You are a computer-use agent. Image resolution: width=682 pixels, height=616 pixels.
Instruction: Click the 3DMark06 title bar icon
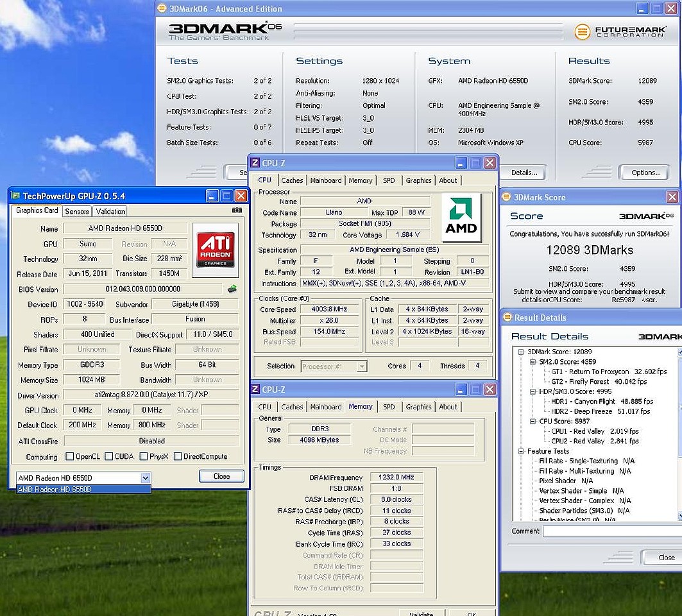point(162,8)
